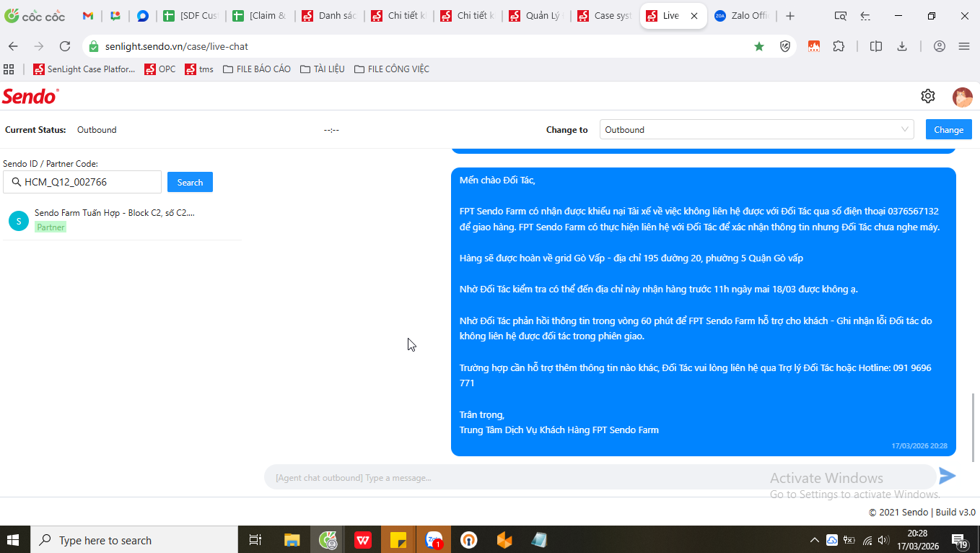Open the tms bookmark
Screen dimensions: 980x553
tap(200, 69)
